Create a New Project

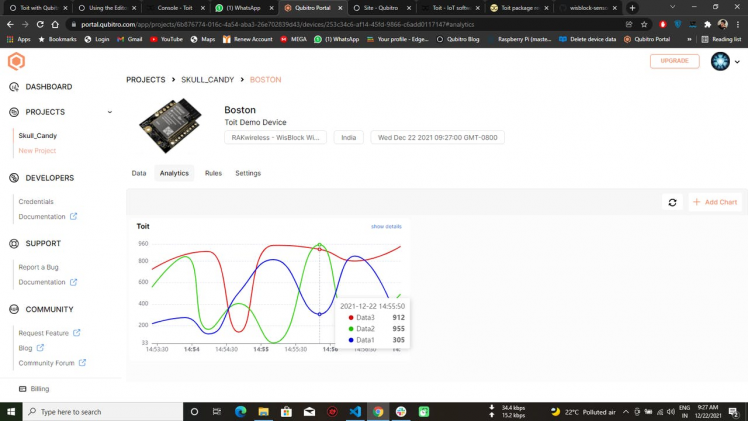pos(37,151)
